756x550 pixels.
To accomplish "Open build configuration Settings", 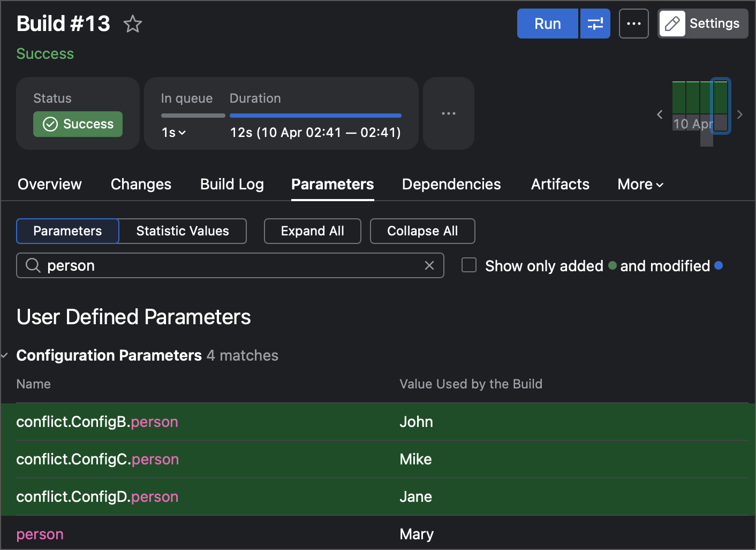I will tap(703, 24).
